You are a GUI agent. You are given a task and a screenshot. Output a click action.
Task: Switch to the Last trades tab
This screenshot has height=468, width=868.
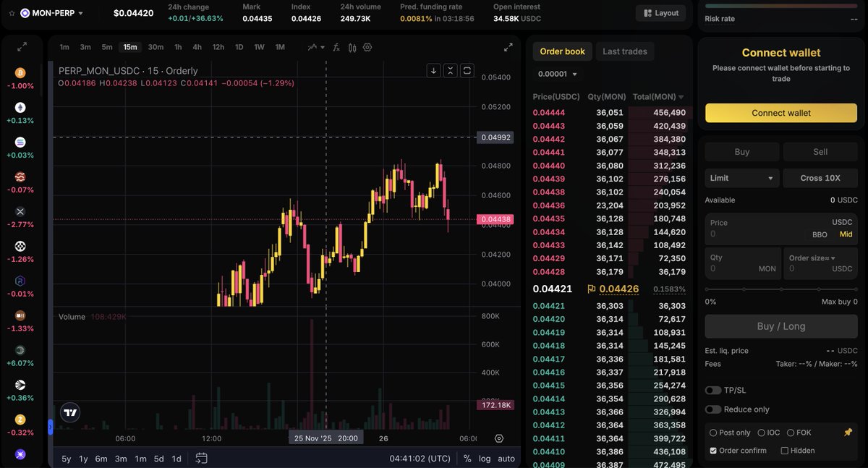pos(625,51)
